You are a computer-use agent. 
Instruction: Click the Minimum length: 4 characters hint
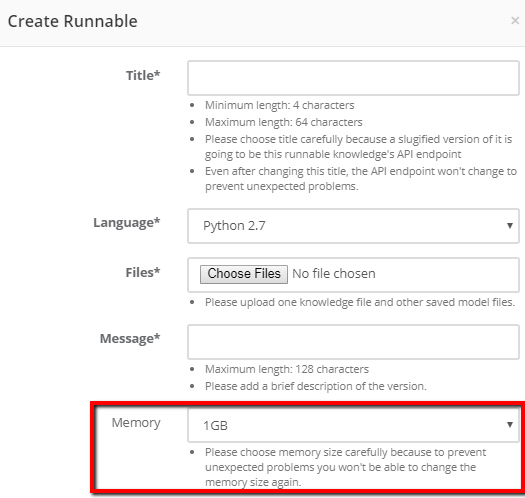tap(280, 105)
